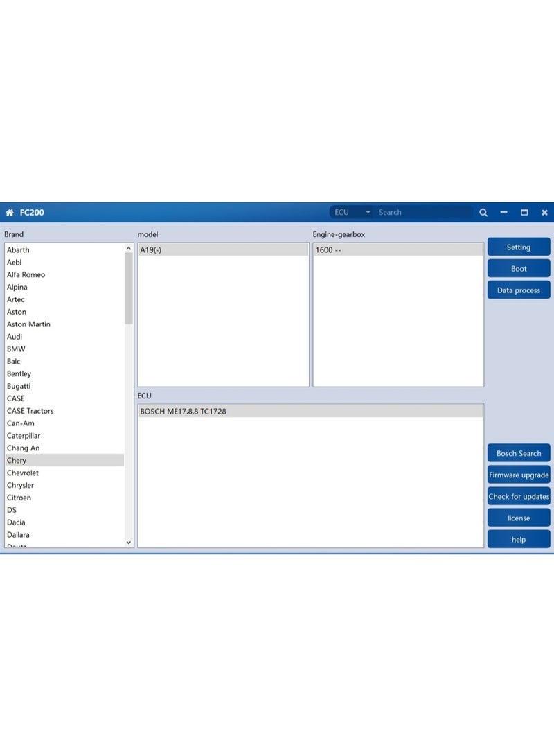This screenshot has height=756, width=554.
Task: Open Data process
Action: pos(519,290)
